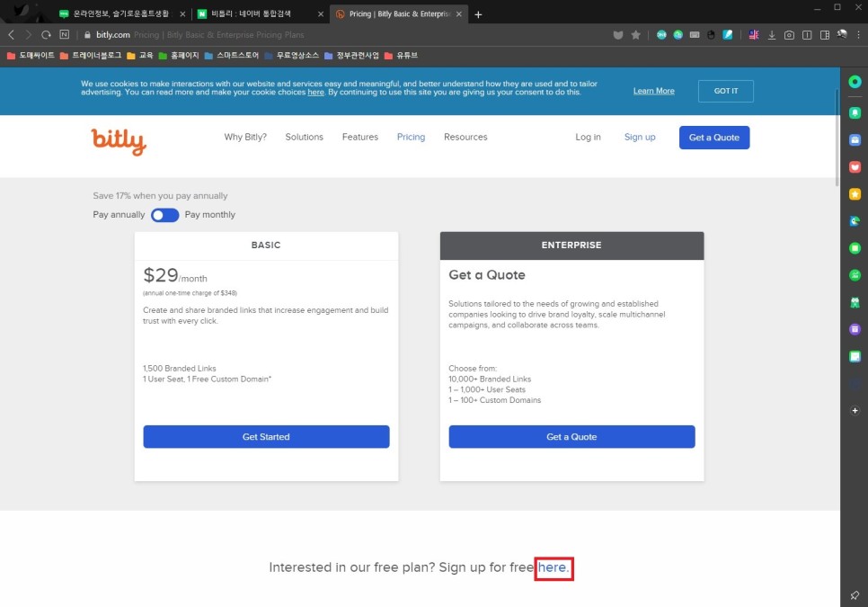Go back using the browser back arrow

pos(11,34)
